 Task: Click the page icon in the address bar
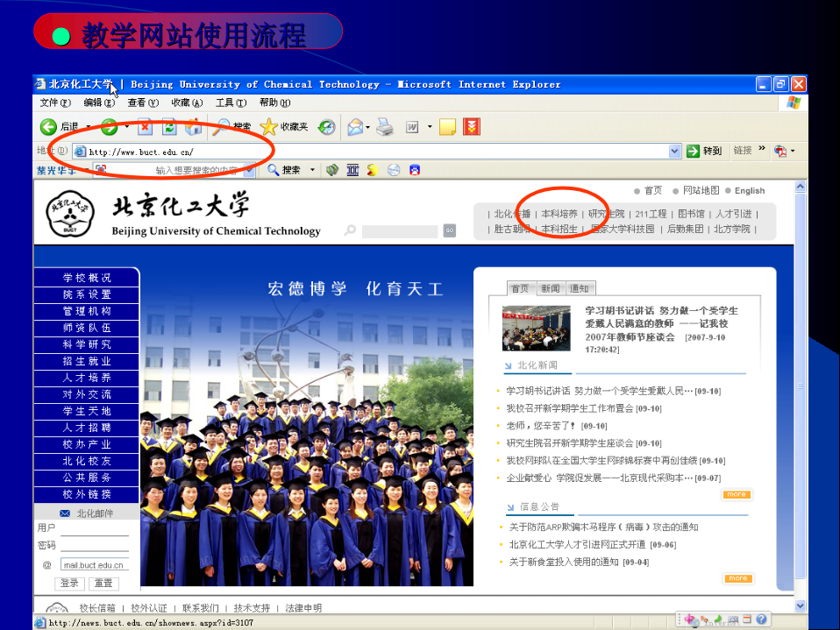click(81, 152)
